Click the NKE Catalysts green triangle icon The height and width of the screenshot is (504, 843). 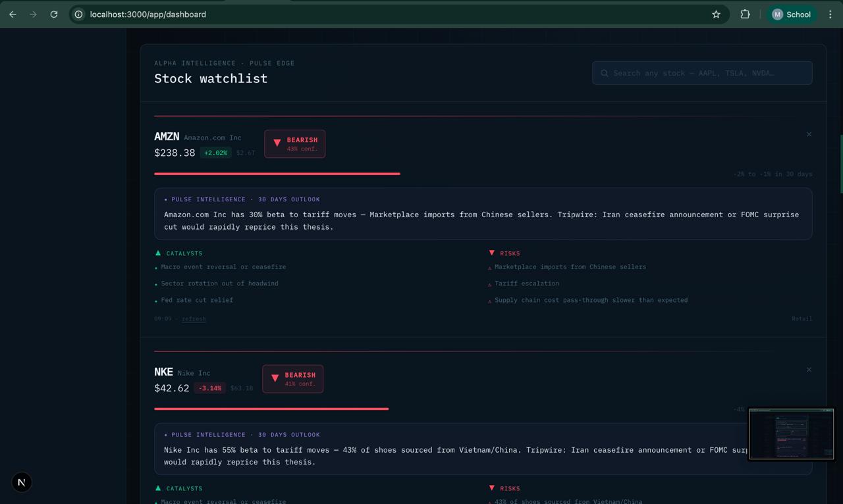point(158,488)
